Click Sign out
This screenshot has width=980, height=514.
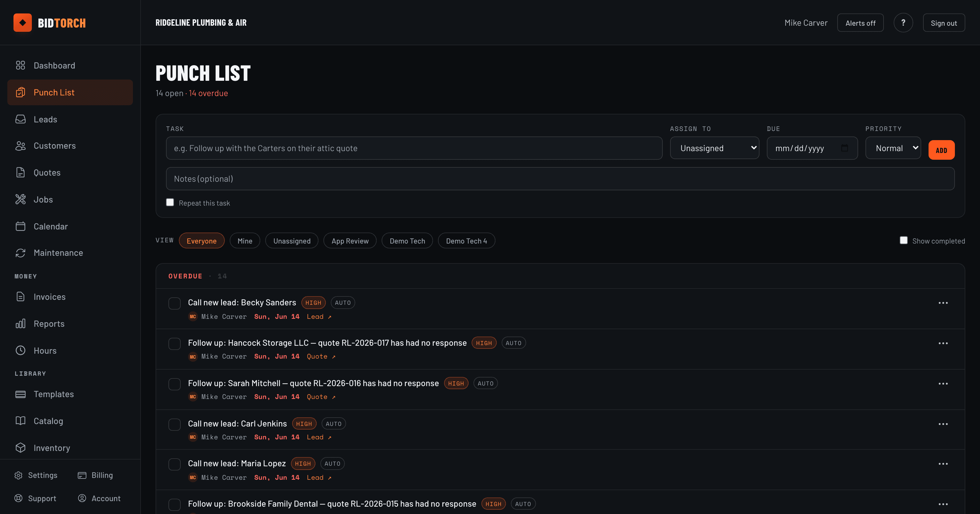click(x=944, y=23)
